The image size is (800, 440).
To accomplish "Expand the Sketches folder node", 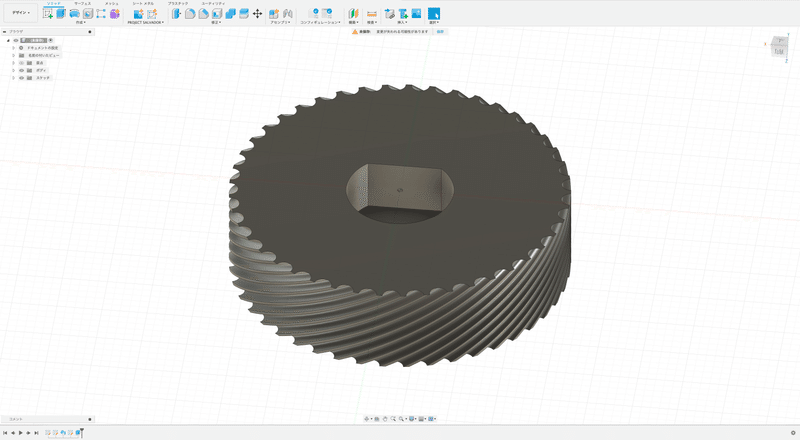I will coord(14,78).
